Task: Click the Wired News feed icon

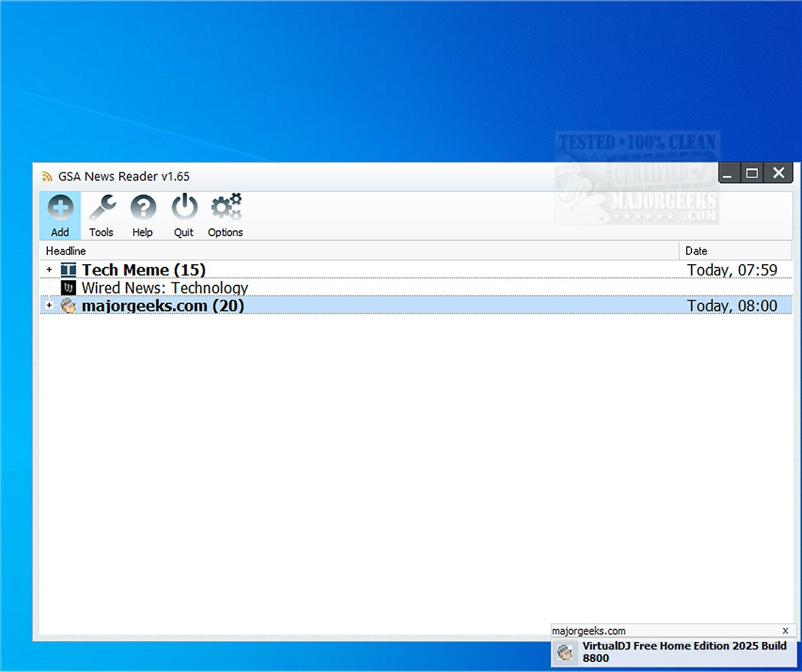Action: pos(69,287)
